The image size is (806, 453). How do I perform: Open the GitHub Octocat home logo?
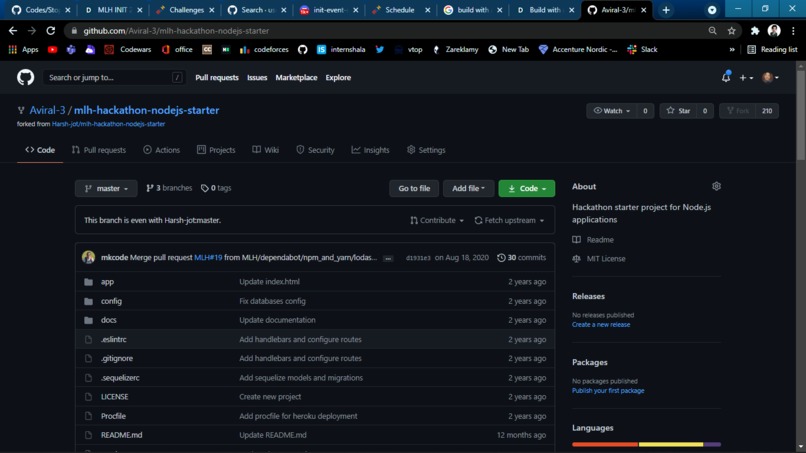tap(25, 78)
